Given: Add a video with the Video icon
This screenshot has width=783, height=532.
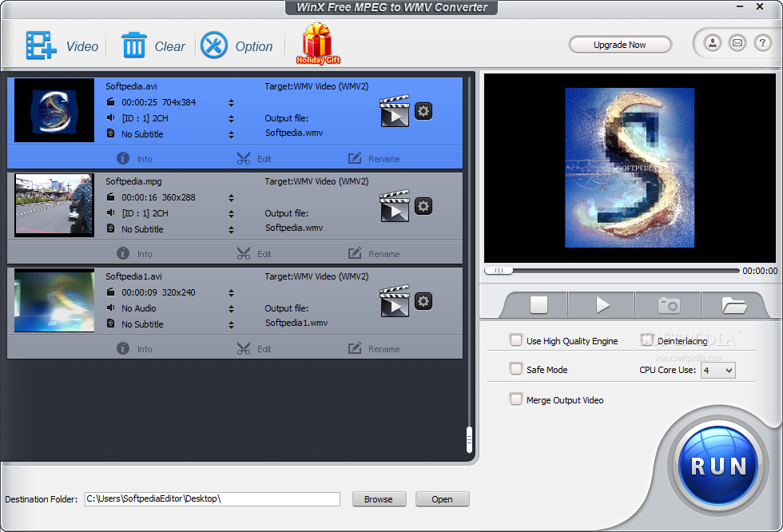Looking at the screenshot, I should point(41,46).
